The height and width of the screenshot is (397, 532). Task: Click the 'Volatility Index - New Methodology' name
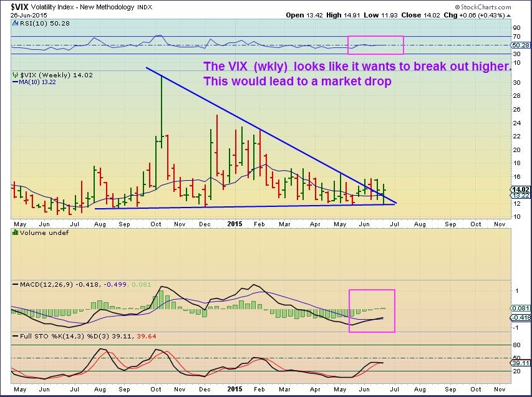click(82, 7)
